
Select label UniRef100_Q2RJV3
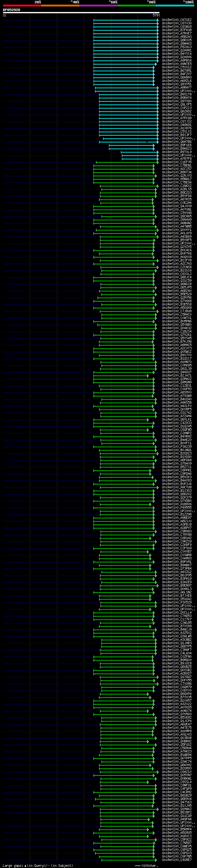tap(177, 176)
